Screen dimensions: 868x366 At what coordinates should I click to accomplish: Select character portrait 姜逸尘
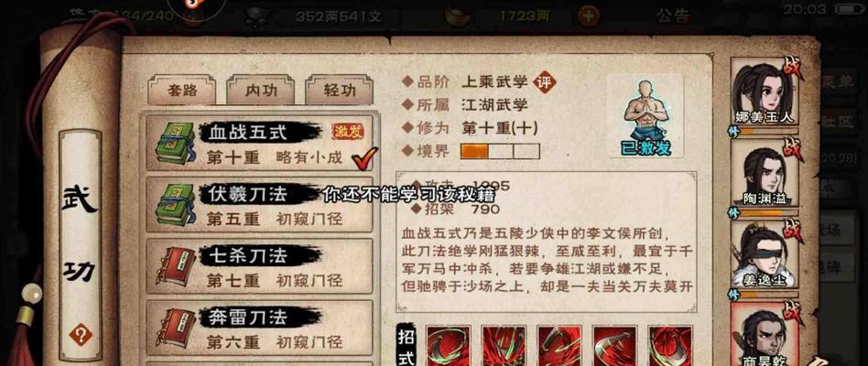pyautogui.click(x=764, y=254)
